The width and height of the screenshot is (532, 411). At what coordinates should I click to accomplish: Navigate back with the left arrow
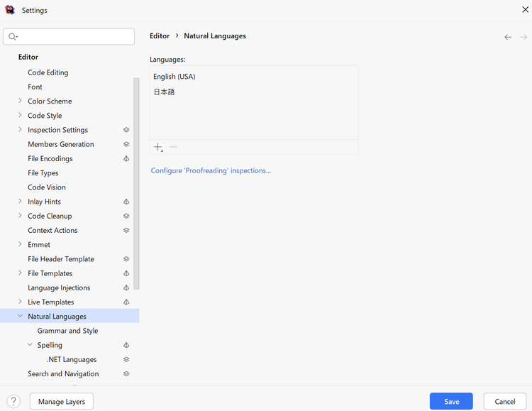click(x=508, y=37)
